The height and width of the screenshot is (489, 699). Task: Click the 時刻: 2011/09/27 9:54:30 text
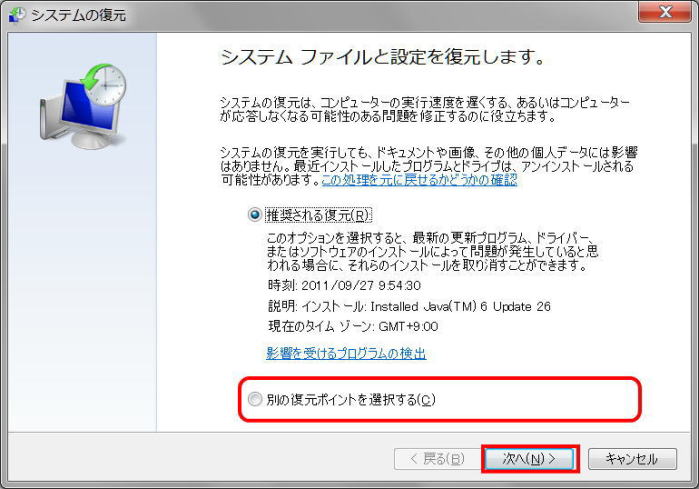(x=344, y=285)
